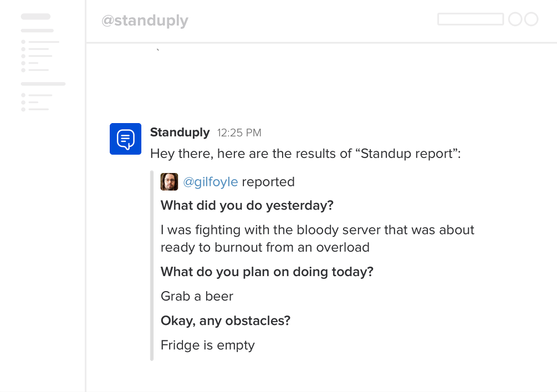Click the "What did you do yesterday?" question
The image size is (557, 392).
[x=247, y=206]
